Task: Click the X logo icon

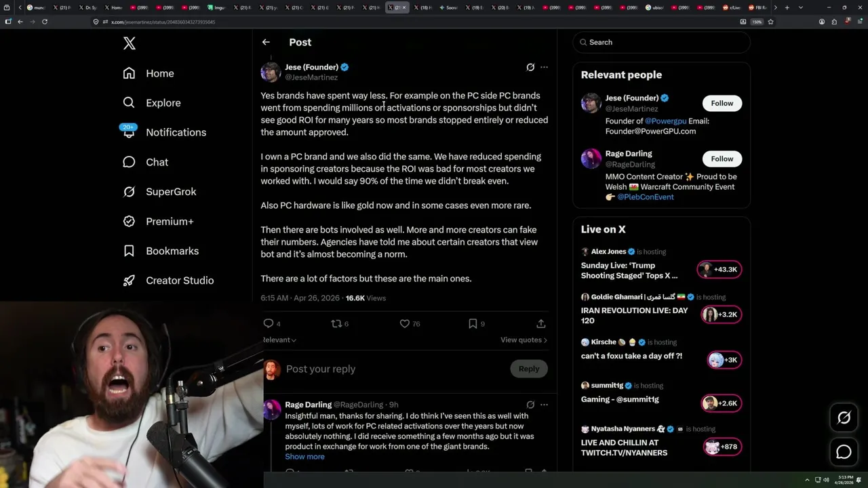Action: [130, 43]
